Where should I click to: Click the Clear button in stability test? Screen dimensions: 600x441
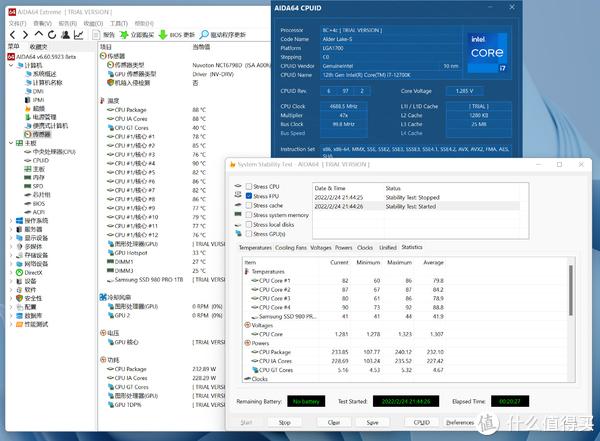[334, 422]
